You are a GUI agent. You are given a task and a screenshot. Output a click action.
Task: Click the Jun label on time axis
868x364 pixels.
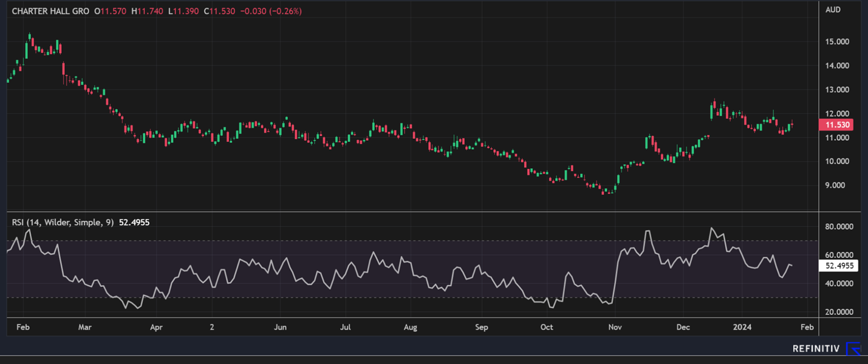(280, 327)
